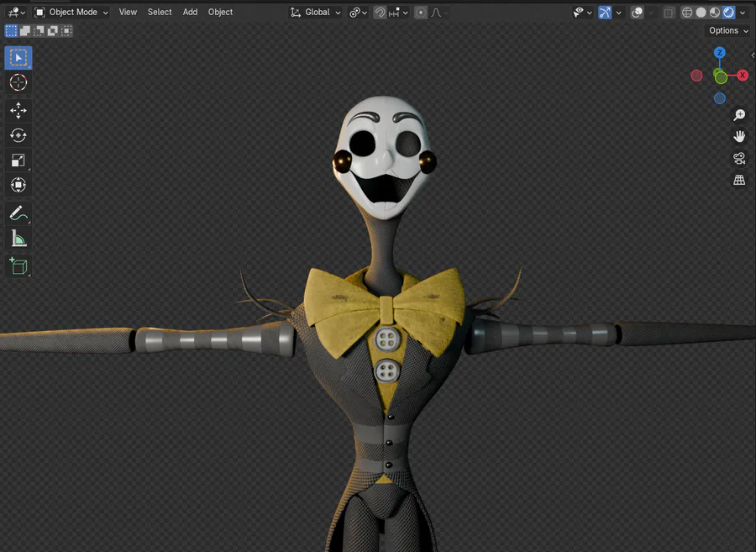Image resolution: width=756 pixels, height=552 pixels.
Task: Open the Select menu
Action: 160,12
